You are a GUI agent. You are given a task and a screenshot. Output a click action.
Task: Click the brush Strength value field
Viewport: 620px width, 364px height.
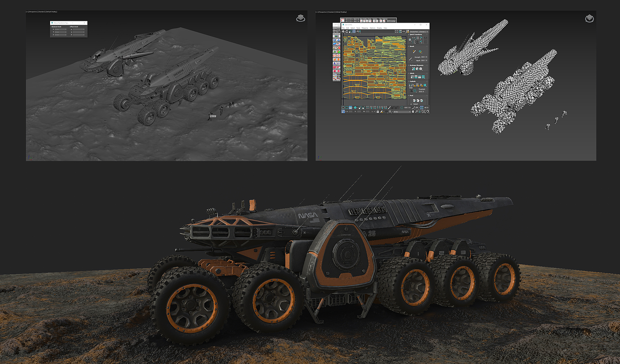pyautogui.click(x=423, y=57)
